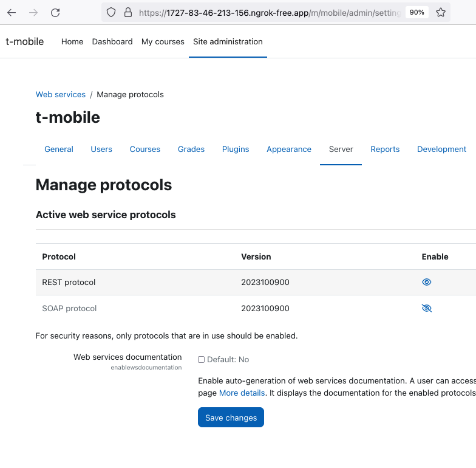The height and width of the screenshot is (468, 476).
Task: Reload the page with the refresh icon
Action: point(55,12)
